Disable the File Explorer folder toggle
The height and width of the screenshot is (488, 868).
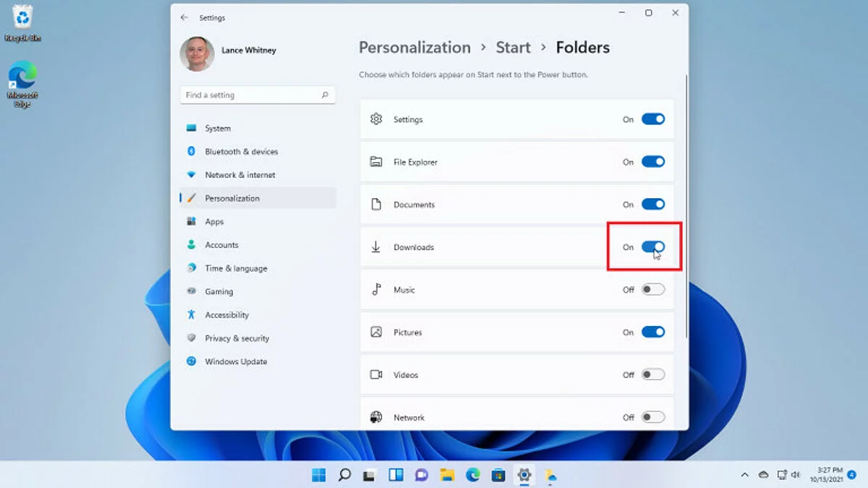pyautogui.click(x=652, y=162)
